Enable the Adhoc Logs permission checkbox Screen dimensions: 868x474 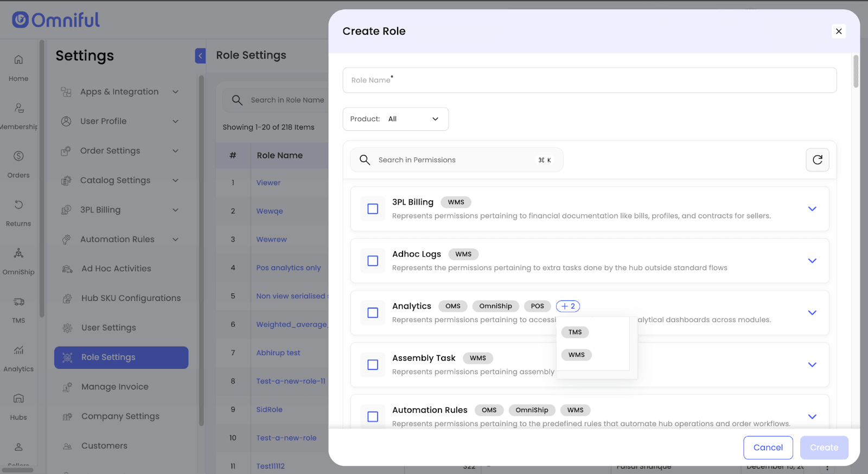pos(373,261)
